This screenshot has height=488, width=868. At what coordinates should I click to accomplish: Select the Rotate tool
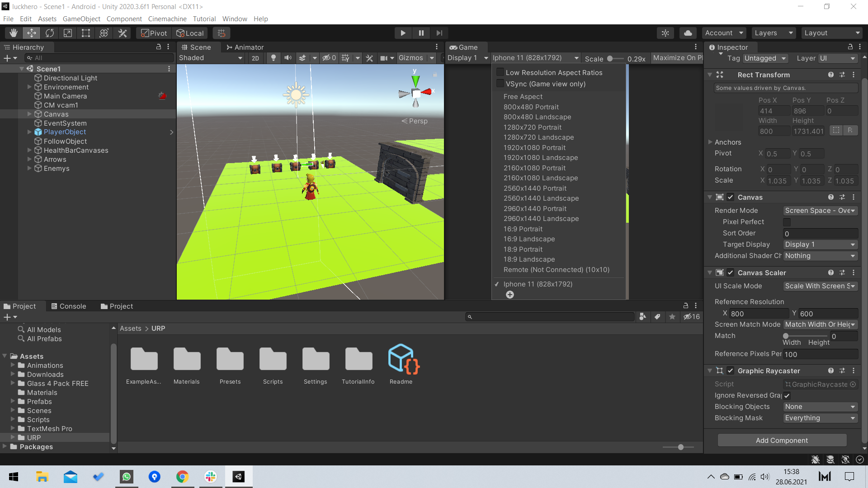tap(50, 33)
